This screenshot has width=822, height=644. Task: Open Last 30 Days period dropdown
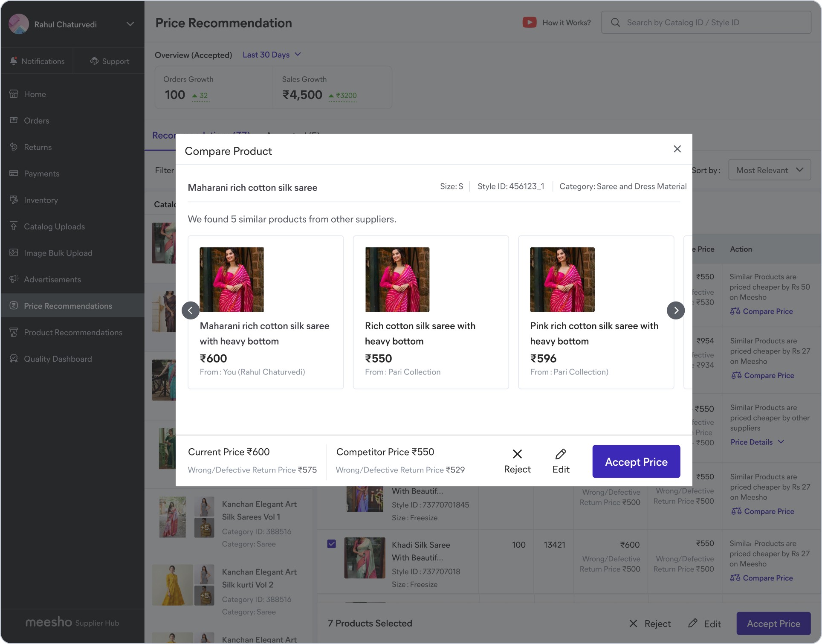272,55
